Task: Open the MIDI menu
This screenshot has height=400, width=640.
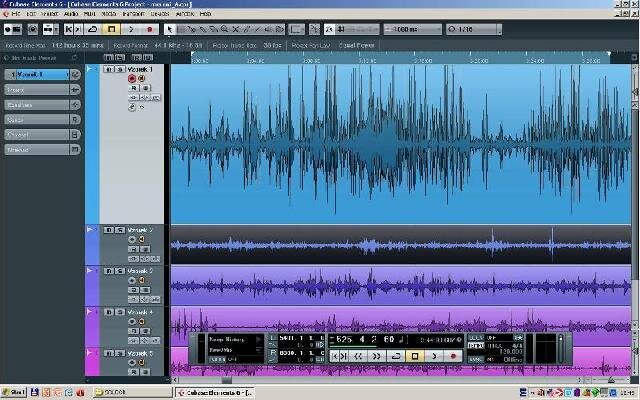Action: coord(89,14)
